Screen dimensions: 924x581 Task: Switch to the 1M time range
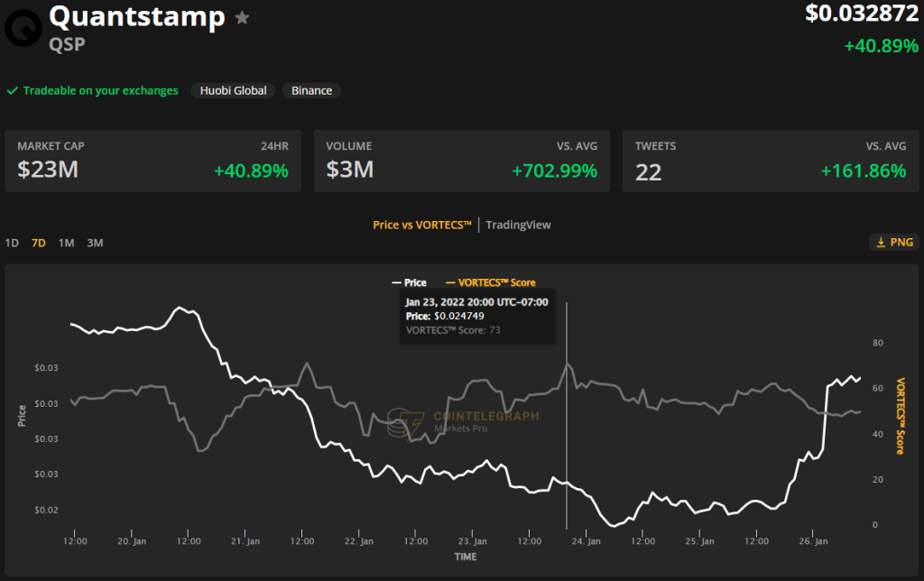[66, 243]
